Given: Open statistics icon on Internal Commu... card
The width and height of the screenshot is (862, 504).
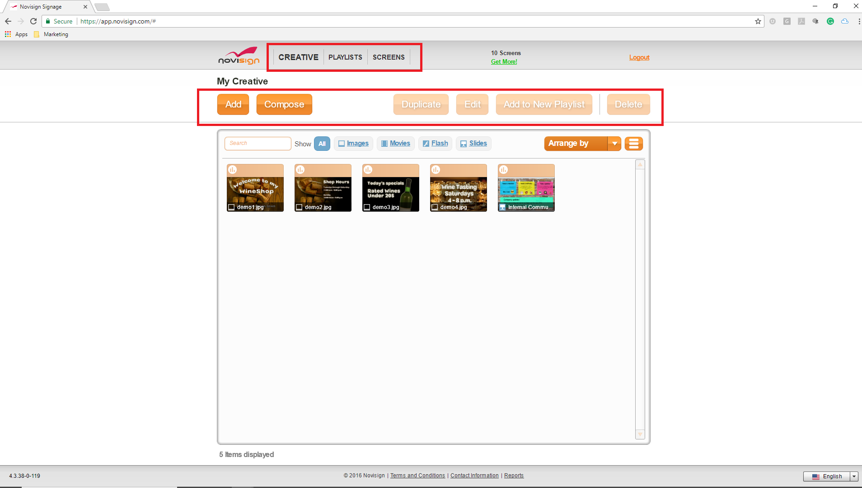Looking at the screenshot, I should pos(503,170).
